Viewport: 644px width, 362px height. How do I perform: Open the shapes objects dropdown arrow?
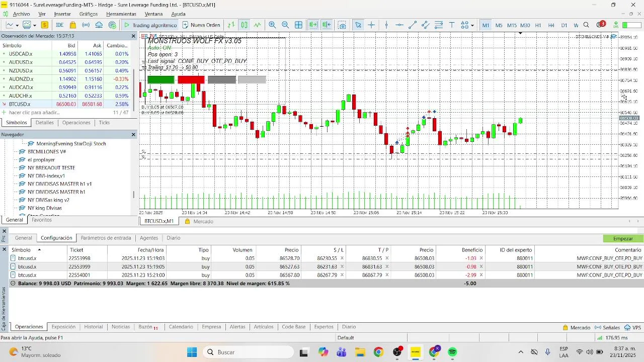coord(472,25)
